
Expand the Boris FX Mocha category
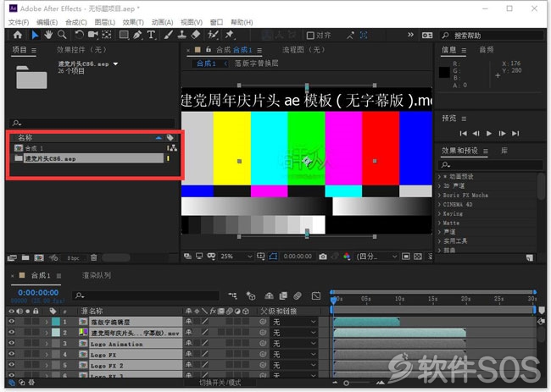pos(439,195)
